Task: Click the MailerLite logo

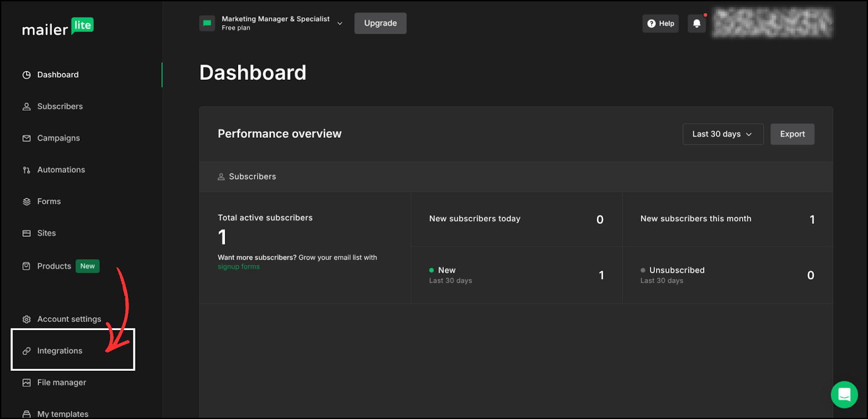Action: coord(58,27)
